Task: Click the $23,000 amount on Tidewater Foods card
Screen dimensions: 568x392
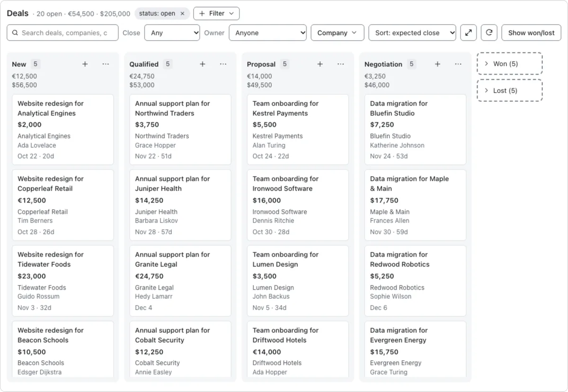Action: pyautogui.click(x=32, y=276)
